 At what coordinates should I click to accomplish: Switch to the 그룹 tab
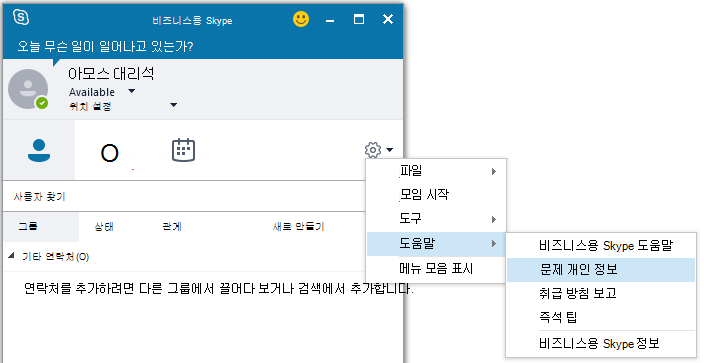pos(41,226)
